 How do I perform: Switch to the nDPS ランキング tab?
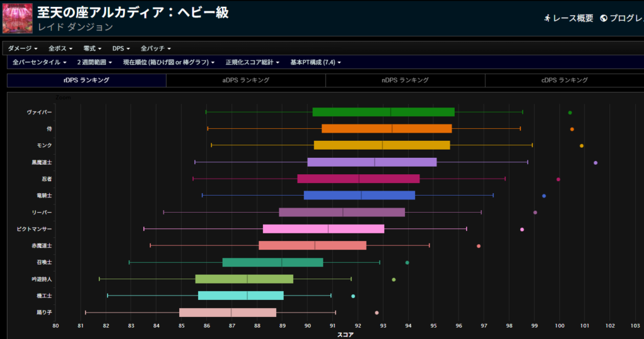click(x=405, y=81)
